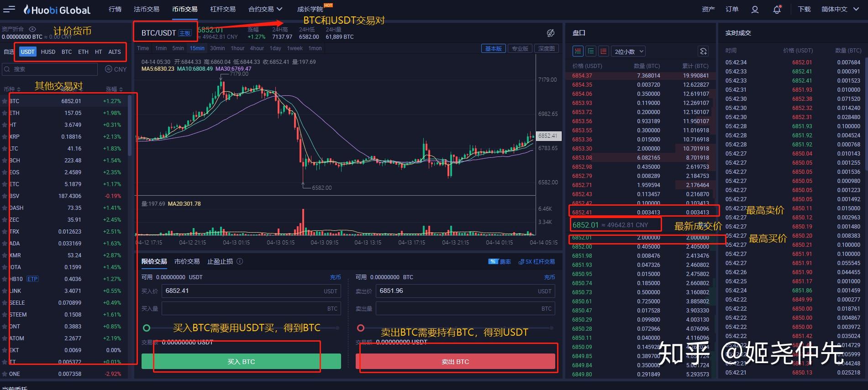Set chart interval to 30min
Image resolution: width=868 pixels, height=390 pixels.
(217, 48)
